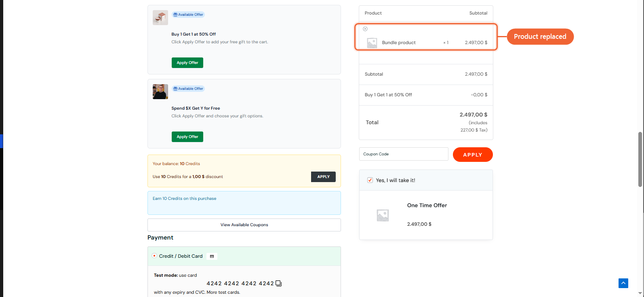Click the "Your balance: 10 Credits" text
Screen dimensions: 644x297
(x=176, y=164)
